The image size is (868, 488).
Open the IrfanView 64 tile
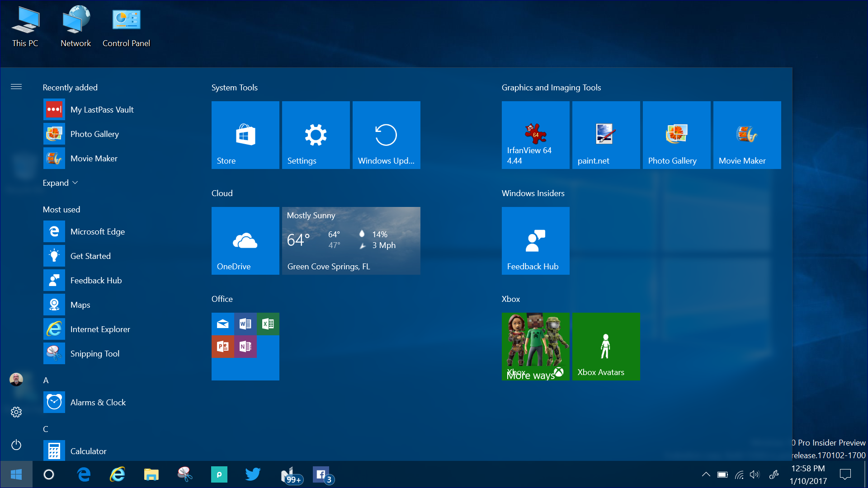click(535, 135)
